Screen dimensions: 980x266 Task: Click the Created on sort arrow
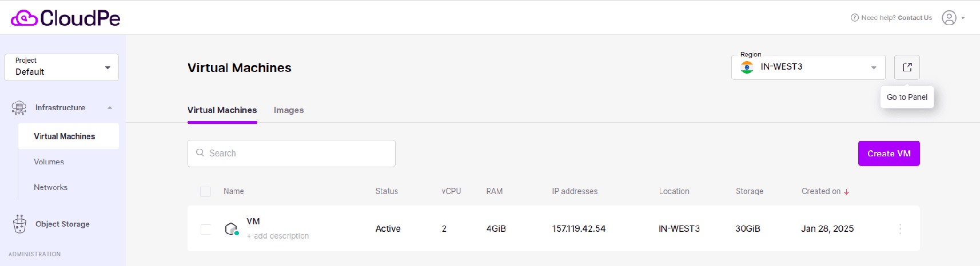[x=847, y=192]
